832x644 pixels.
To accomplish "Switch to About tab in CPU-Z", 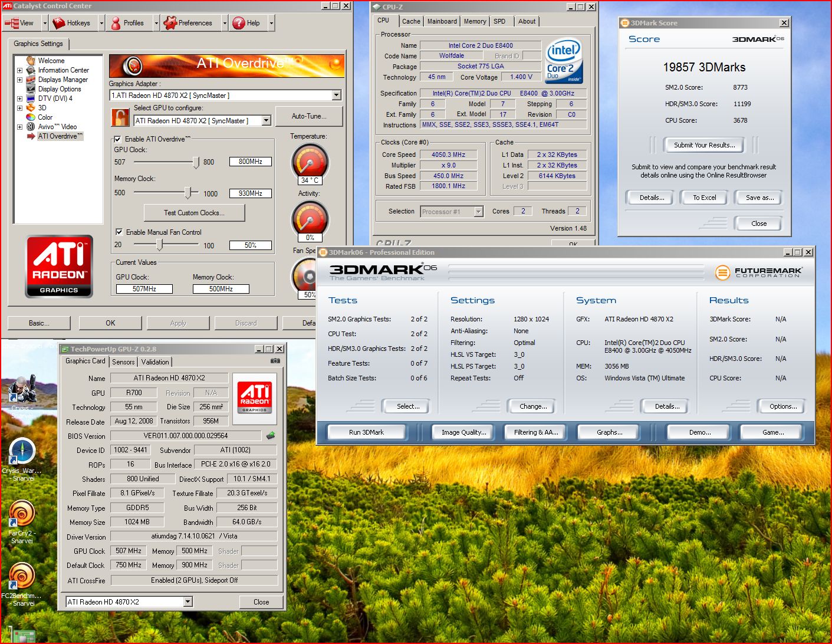I will pos(527,21).
